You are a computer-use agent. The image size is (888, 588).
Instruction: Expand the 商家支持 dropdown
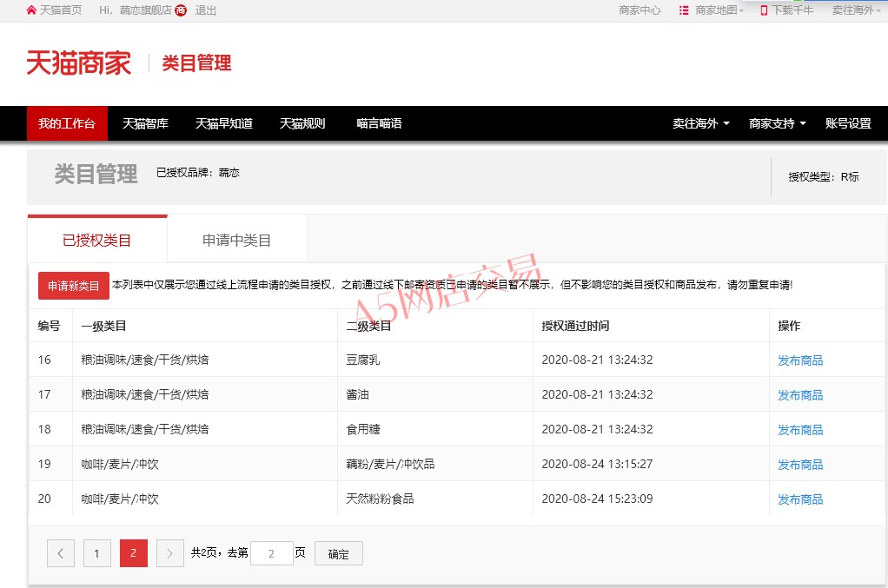(778, 123)
